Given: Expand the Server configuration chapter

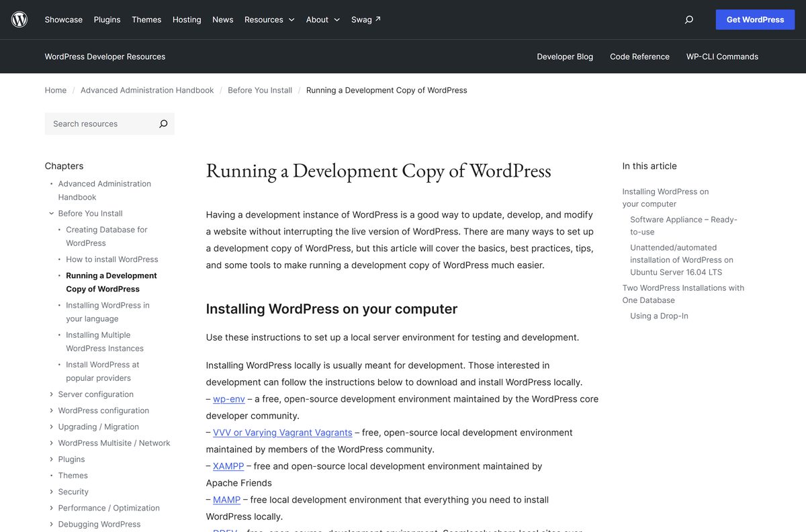Looking at the screenshot, I should (52, 394).
